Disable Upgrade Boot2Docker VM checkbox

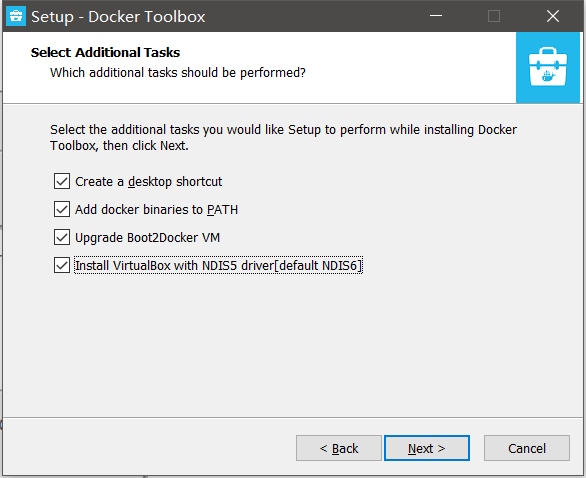pyautogui.click(x=62, y=237)
